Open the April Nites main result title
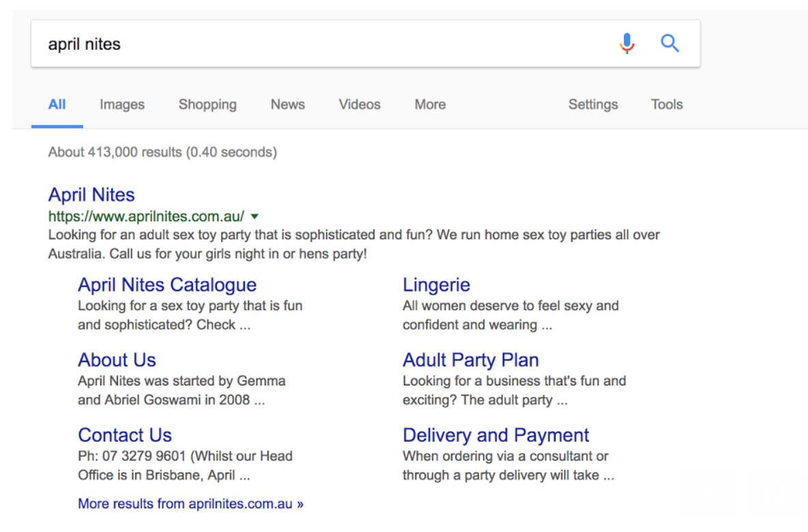The image size is (808, 532). pos(91,194)
